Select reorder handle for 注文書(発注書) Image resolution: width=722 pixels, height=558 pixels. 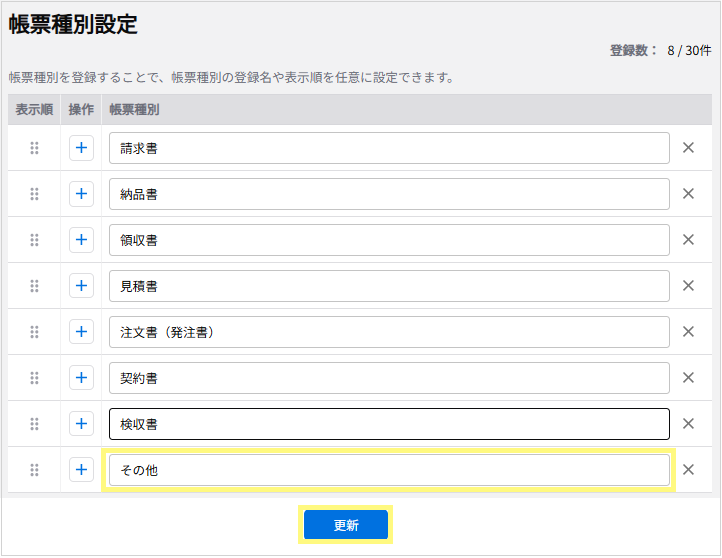[35, 332]
